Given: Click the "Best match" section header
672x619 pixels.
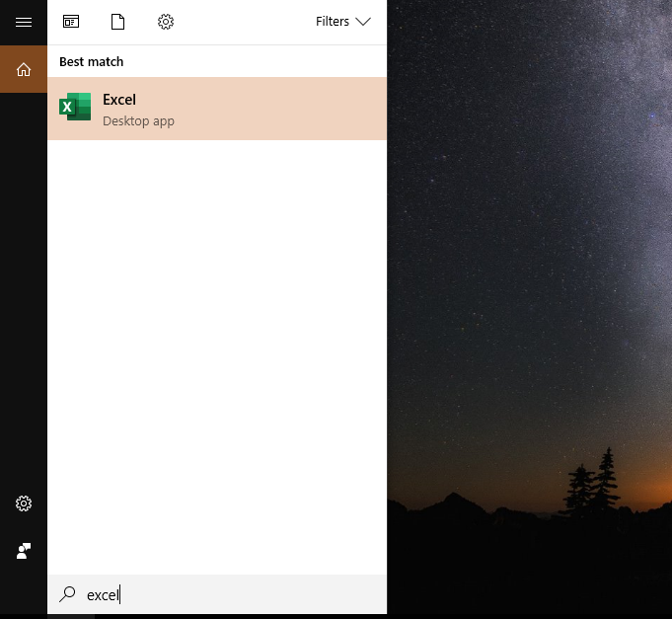Looking at the screenshot, I should pyautogui.click(x=91, y=61).
